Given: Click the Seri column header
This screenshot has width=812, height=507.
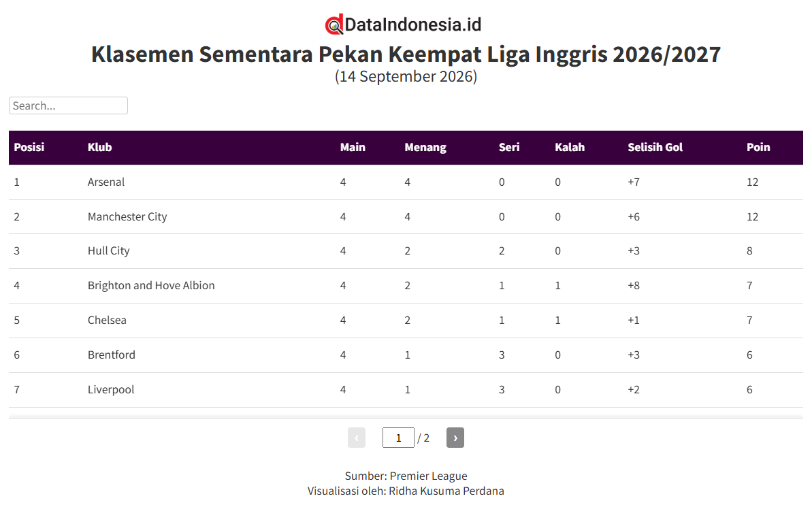Looking at the screenshot, I should pos(509,147).
